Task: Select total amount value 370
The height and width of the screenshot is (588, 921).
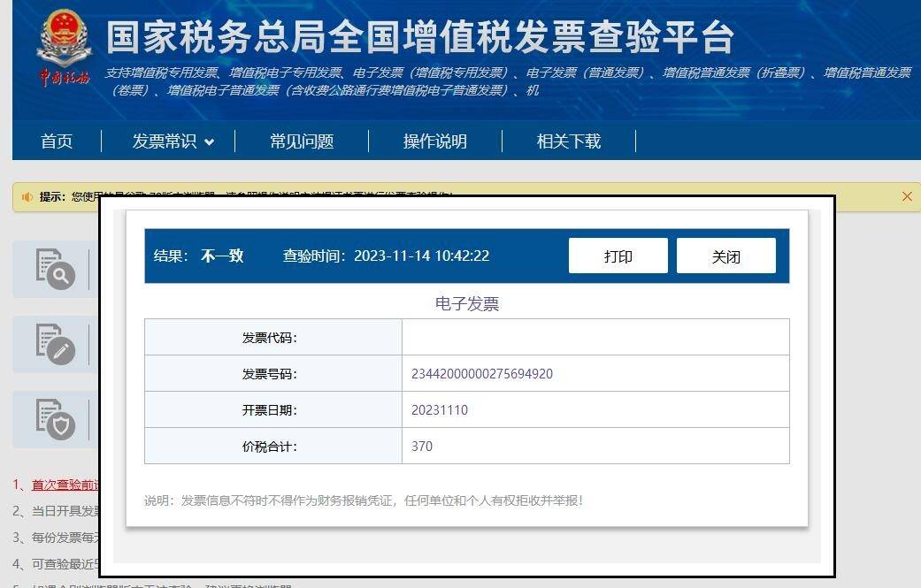Action: click(x=422, y=447)
